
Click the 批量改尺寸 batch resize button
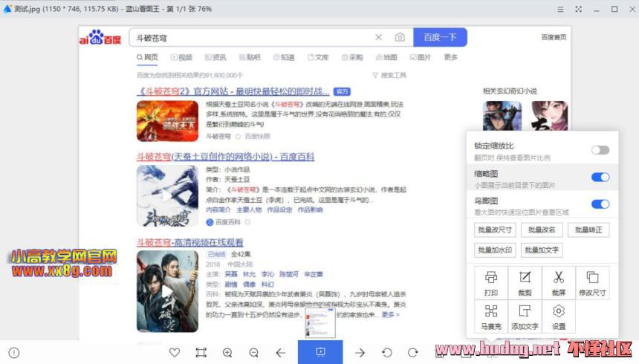tap(495, 230)
